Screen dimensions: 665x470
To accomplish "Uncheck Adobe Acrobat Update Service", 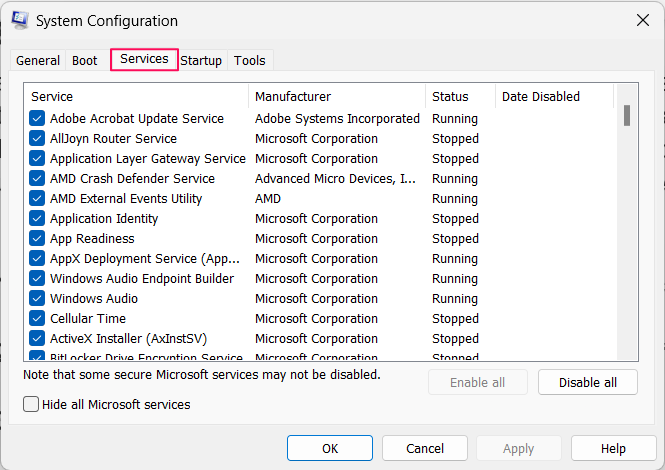I will [x=37, y=118].
